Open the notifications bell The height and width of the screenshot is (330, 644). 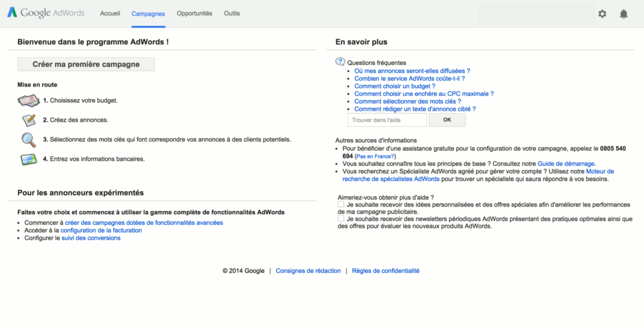(x=623, y=14)
